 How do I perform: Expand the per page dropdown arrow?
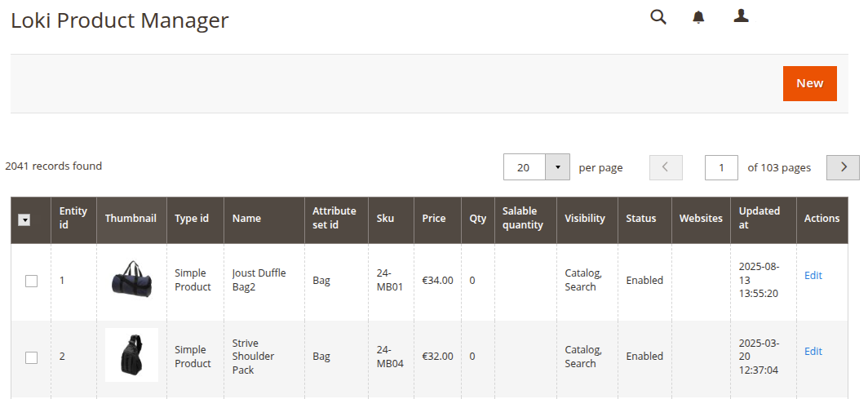(557, 167)
